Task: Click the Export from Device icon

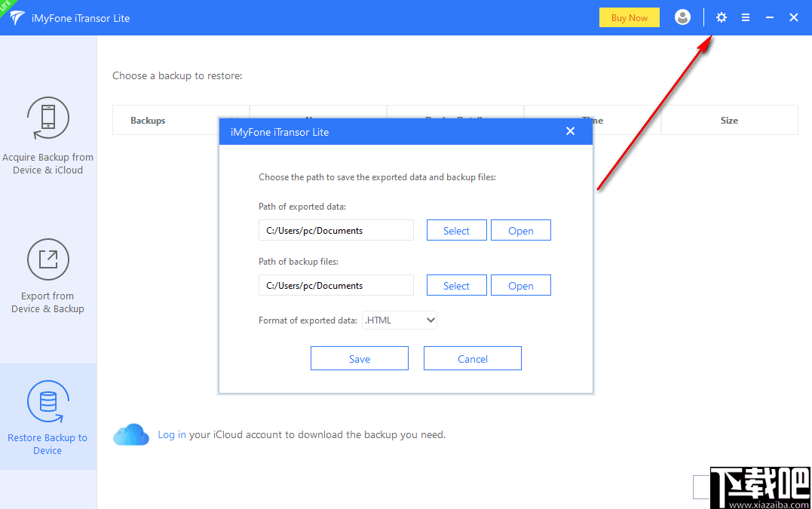Action: [47, 260]
